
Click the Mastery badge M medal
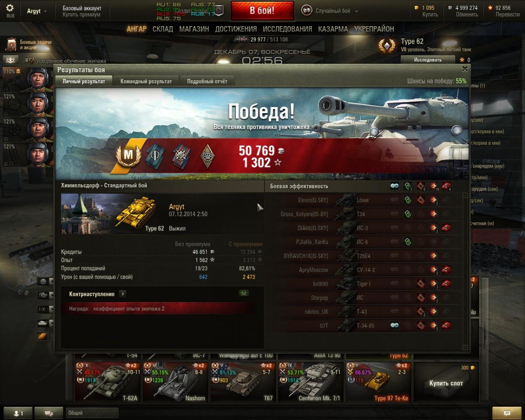point(128,155)
